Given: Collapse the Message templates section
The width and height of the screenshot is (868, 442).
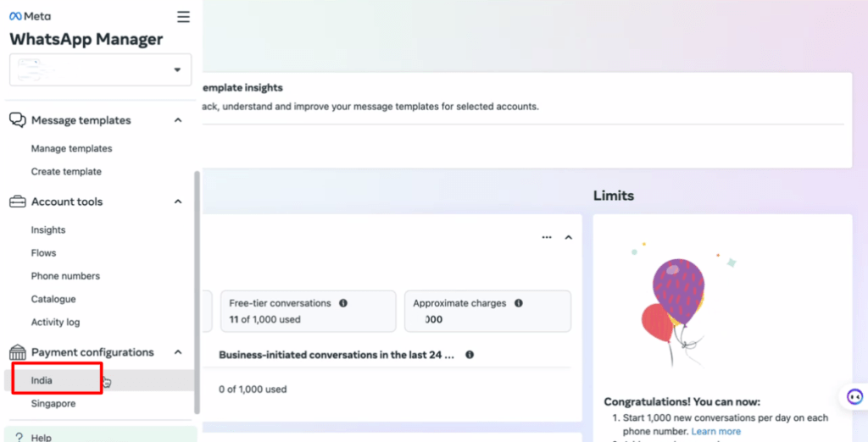Looking at the screenshot, I should tap(178, 120).
